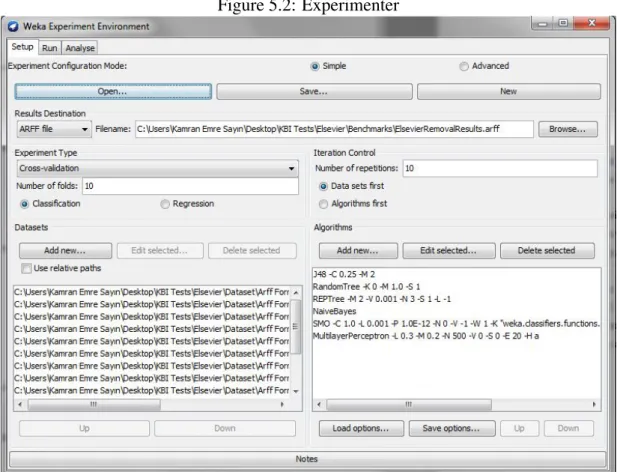Select the first dataset path in list
The image size is (617, 472).
(x=152, y=292)
